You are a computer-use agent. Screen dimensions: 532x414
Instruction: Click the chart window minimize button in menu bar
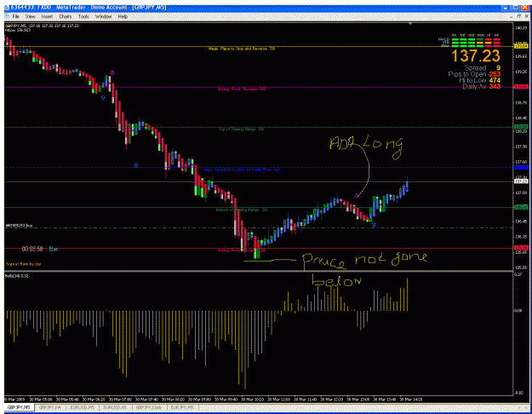pyautogui.click(x=512, y=16)
